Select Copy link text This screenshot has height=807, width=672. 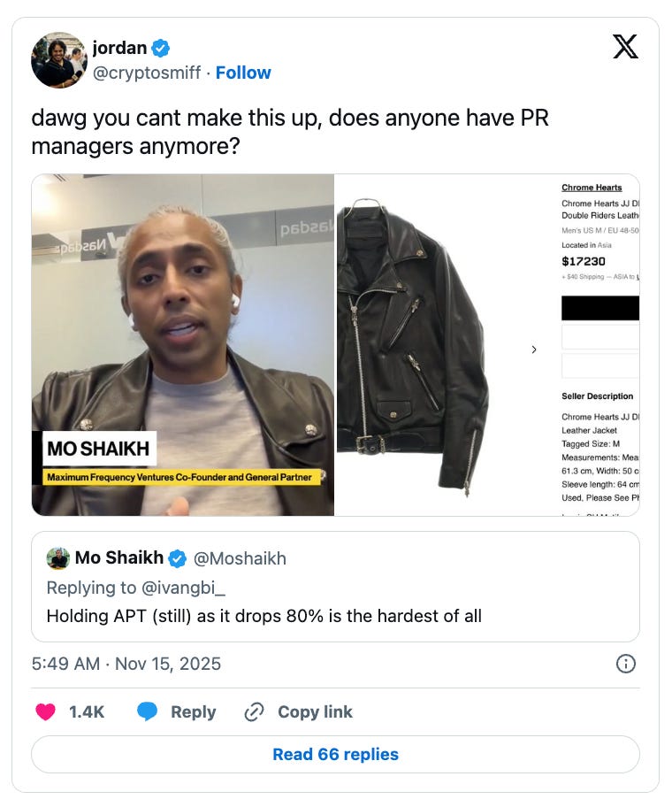(315, 711)
